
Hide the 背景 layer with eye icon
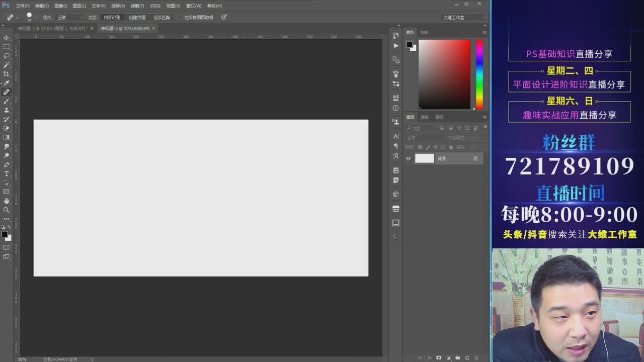pyautogui.click(x=409, y=158)
